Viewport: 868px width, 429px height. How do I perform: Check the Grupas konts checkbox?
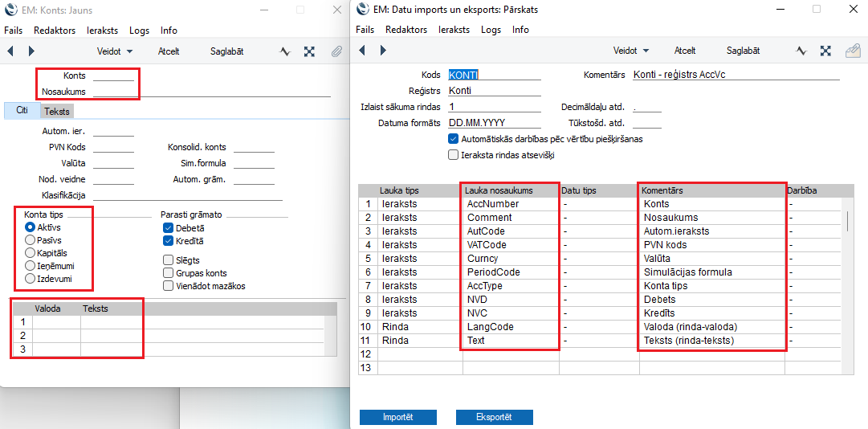tap(168, 273)
